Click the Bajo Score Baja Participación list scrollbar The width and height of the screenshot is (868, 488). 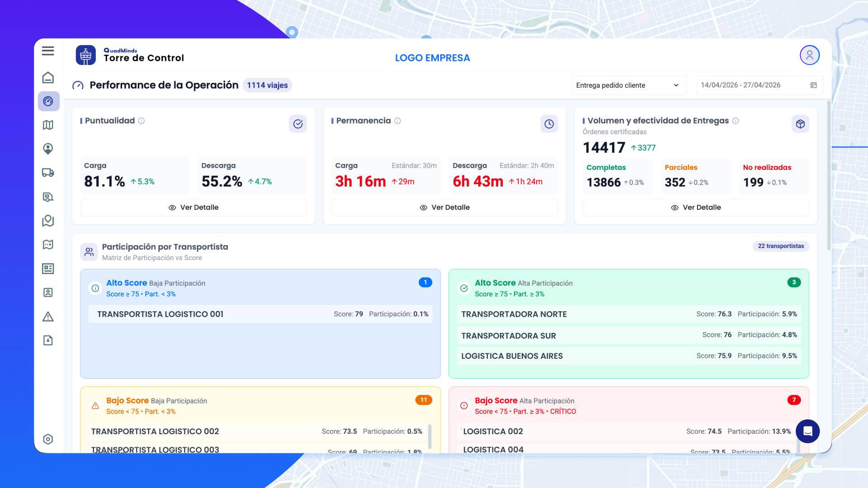coord(429,436)
